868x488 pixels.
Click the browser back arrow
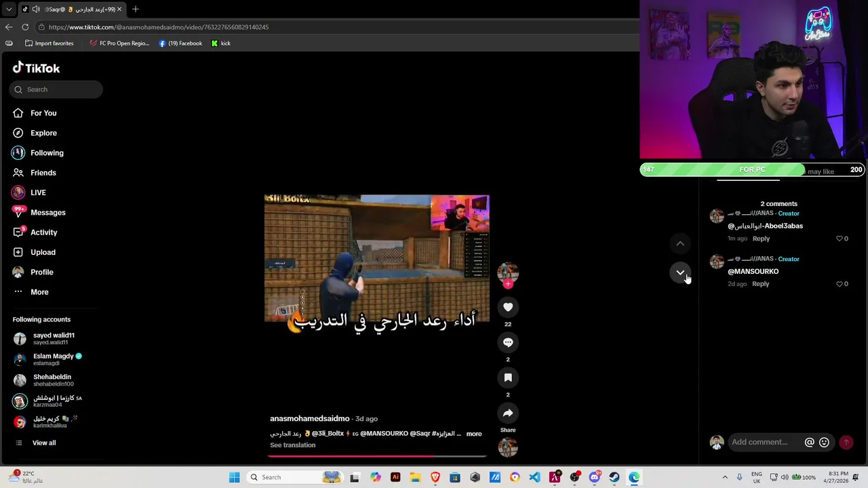pyautogui.click(x=9, y=27)
